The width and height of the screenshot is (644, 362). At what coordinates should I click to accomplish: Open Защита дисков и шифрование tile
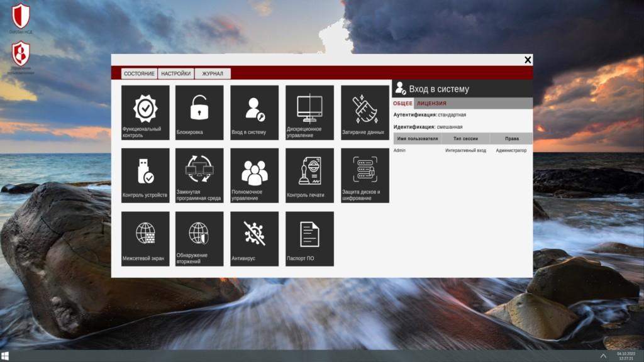pos(365,175)
